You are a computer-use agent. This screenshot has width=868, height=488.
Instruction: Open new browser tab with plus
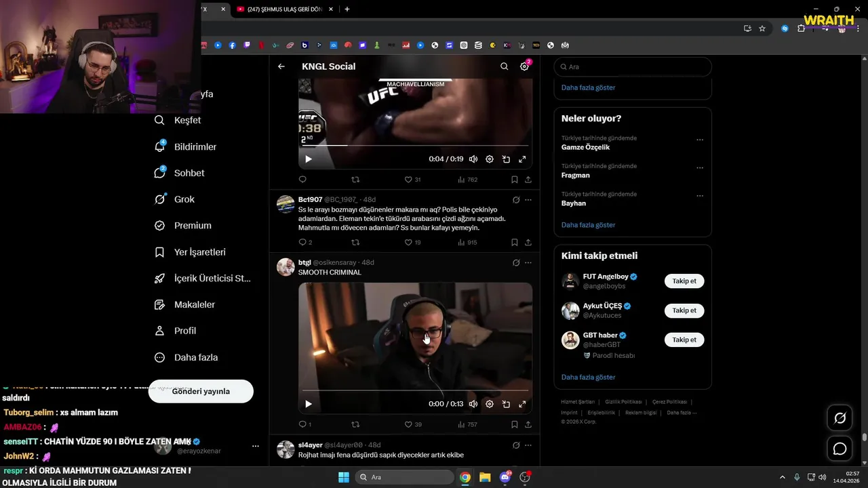(x=347, y=9)
